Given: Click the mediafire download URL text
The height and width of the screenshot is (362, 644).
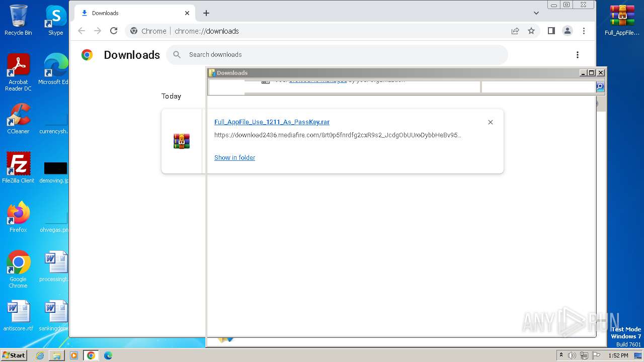Looking at the screenshot, I should click(338, 135).
